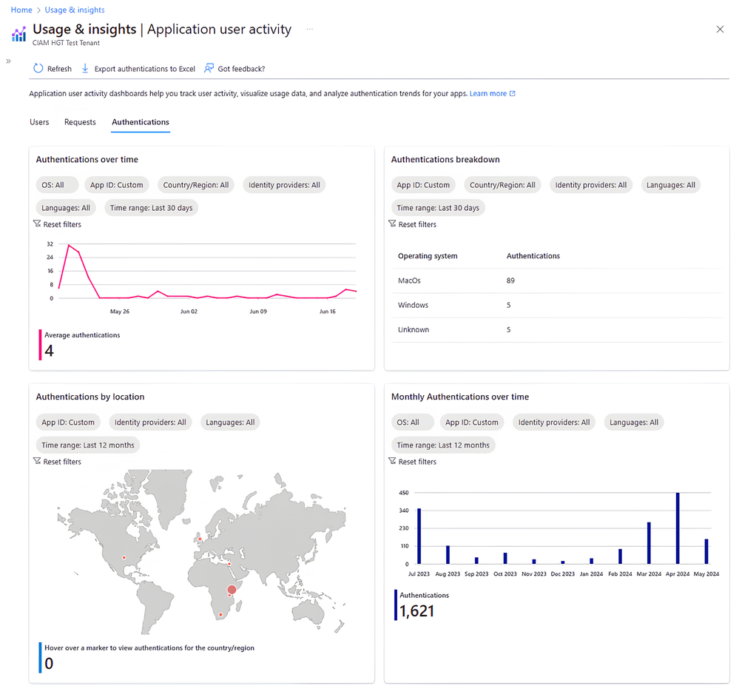Open Languages: All filter in Authentications over time
Screen dimensions: 739x700
[66, 208]
